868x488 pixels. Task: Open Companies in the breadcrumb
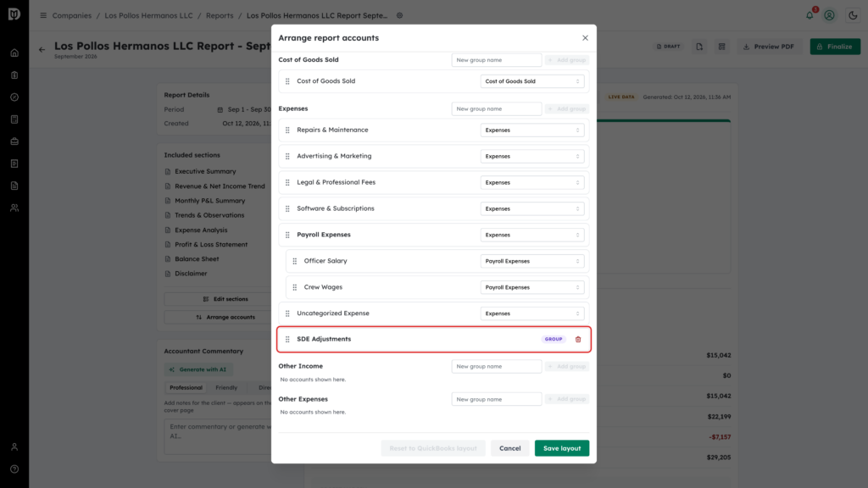click(72, 15)
